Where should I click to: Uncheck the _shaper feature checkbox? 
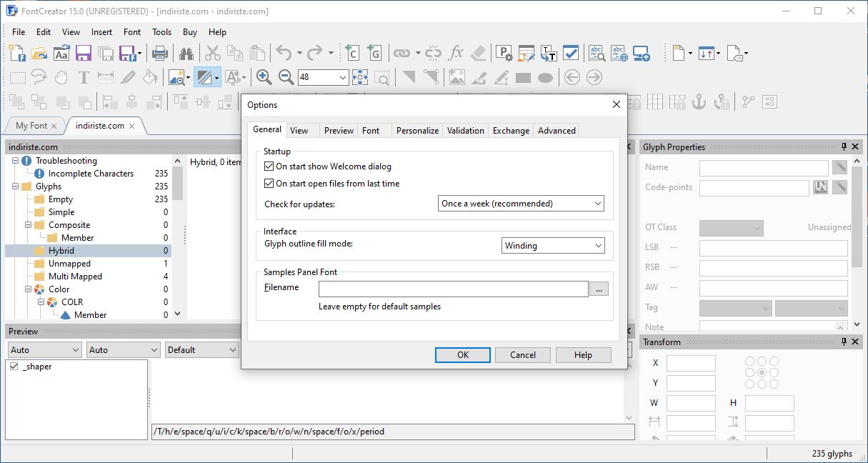(x=14, y=367)
